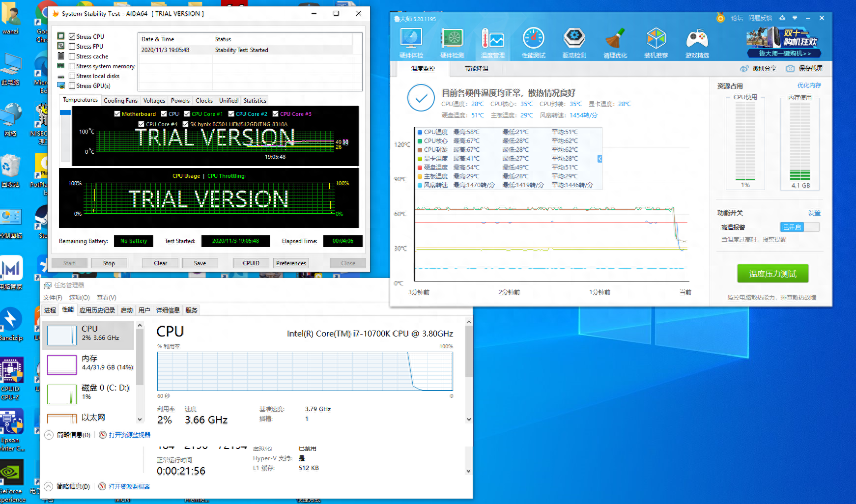
Task: Click the CPUID button in AIDA64
Action: (251, 263)
